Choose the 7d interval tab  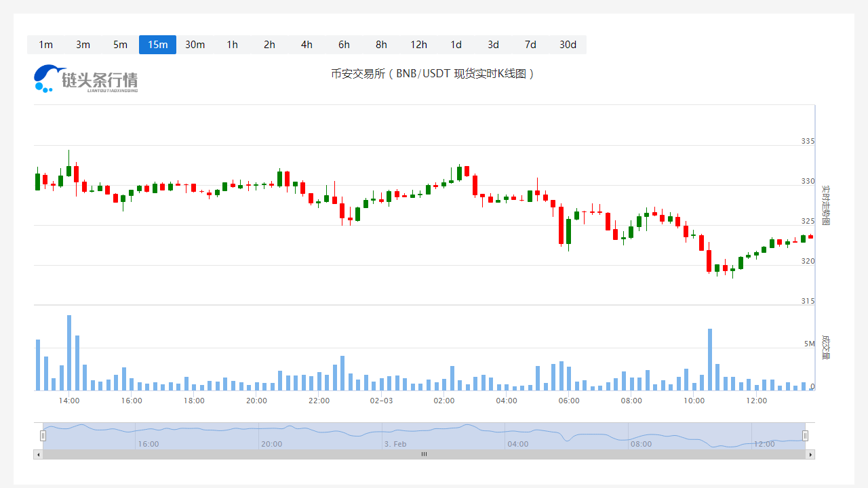530,45
